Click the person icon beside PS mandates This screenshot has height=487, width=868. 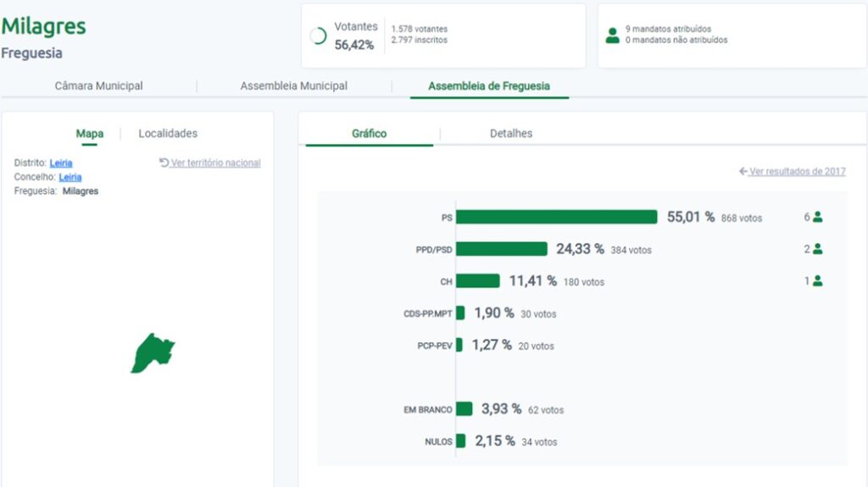(818, 217)
